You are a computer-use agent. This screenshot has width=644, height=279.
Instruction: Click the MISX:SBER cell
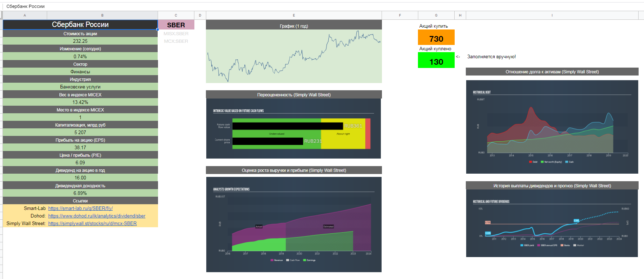tap(176, 33)
